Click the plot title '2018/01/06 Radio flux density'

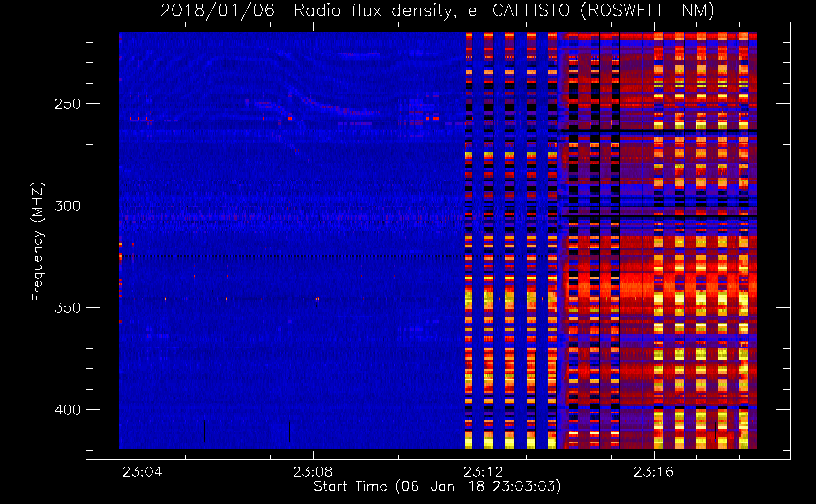309,11
